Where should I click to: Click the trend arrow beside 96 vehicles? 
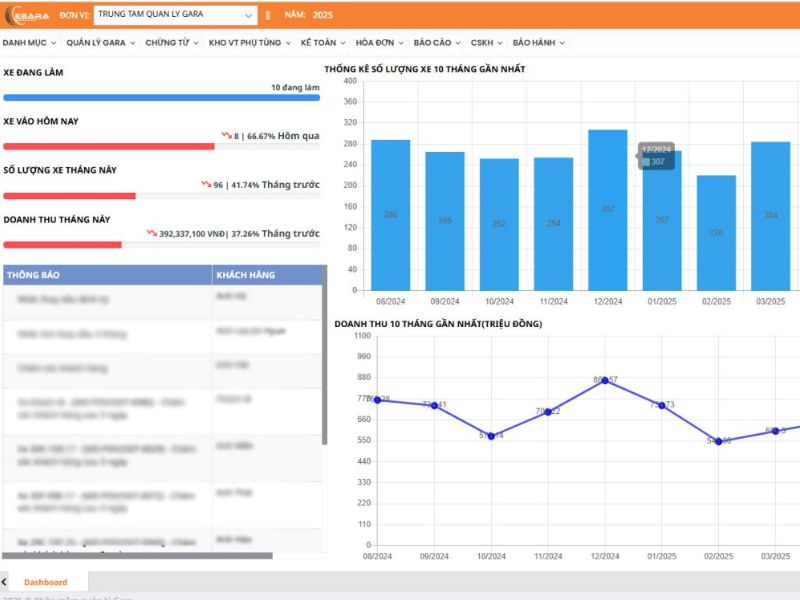tap(205, 184)
